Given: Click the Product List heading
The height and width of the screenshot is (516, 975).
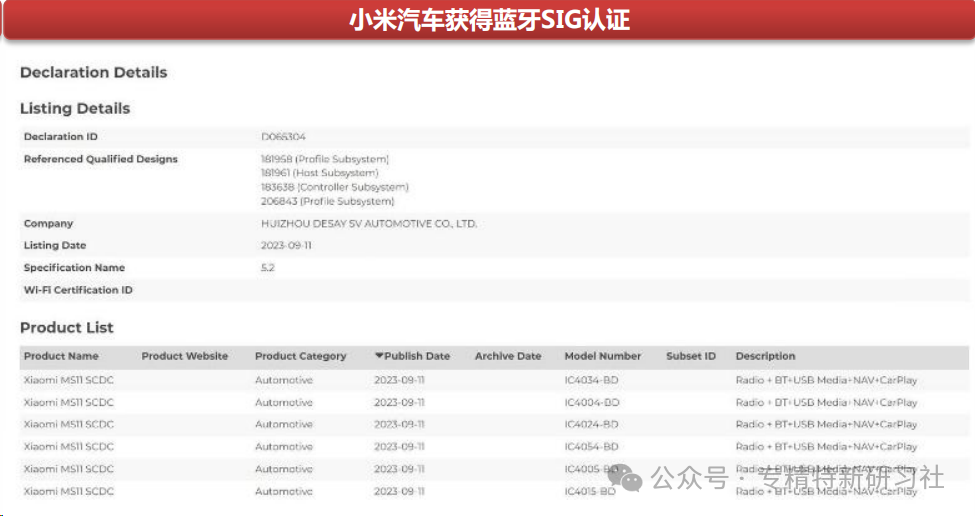Looking at the screenshot, I should point(67,328).
